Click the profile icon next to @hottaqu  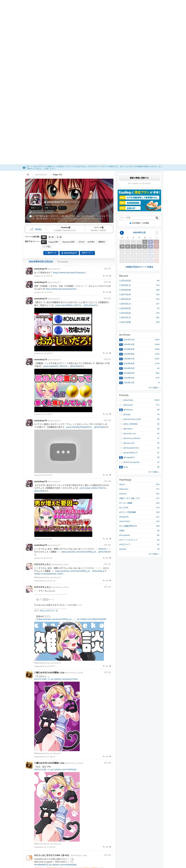(121, 410)
